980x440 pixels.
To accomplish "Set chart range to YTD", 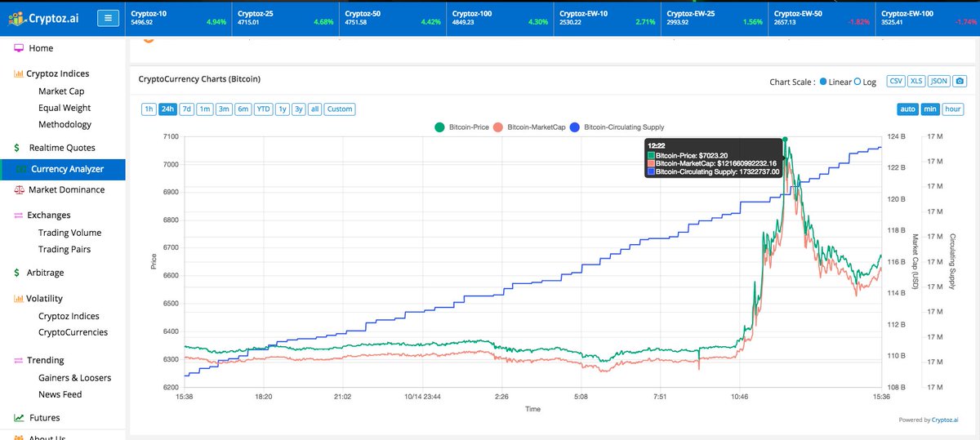I will tap(263, 109).
